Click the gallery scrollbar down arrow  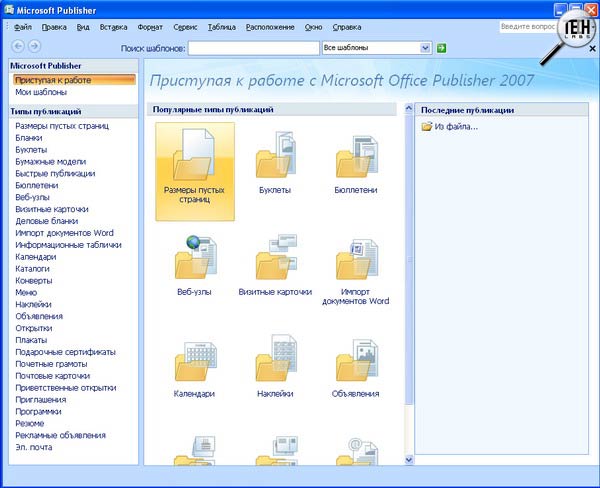point(409,459)
